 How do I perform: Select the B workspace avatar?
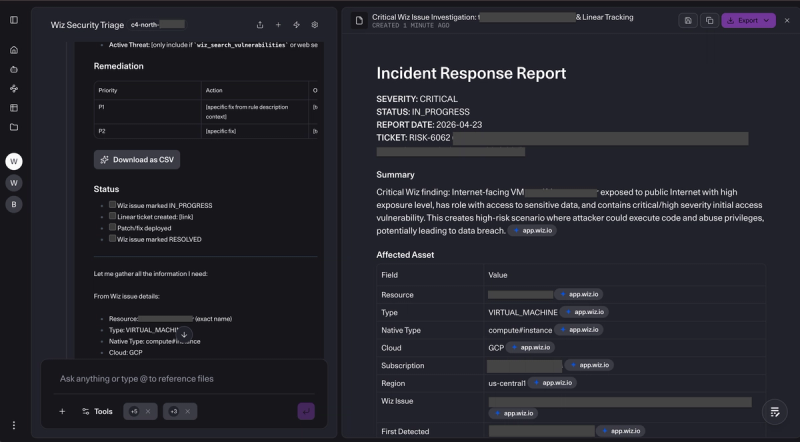(x=14, y=204)
